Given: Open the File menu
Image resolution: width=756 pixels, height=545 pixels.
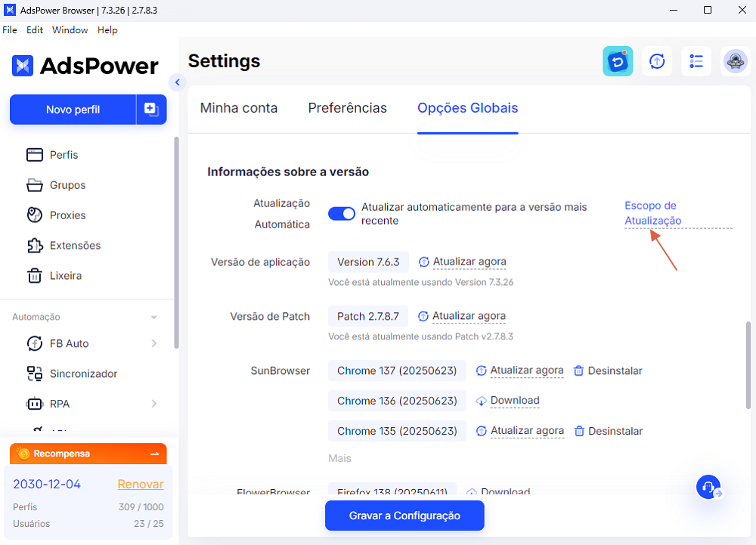Looking at the screenshot, I should coord(10,30).
